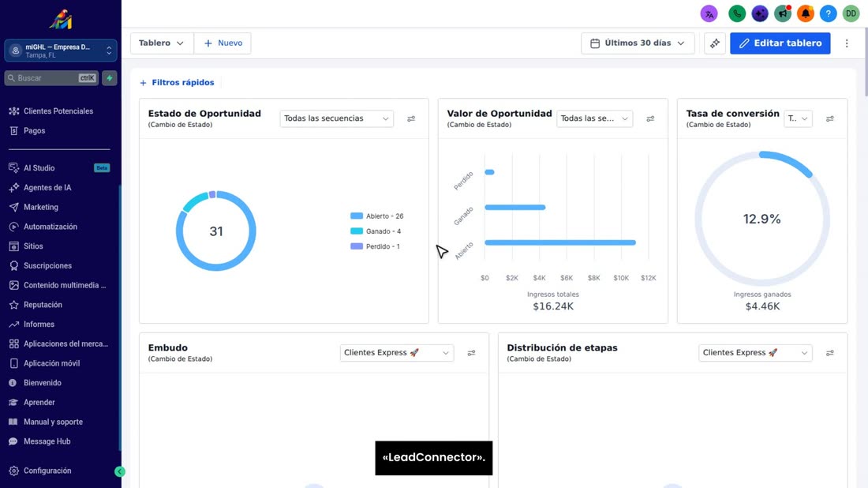
Task: Open Distribución de etapas filter settings icon
Action: pos(830,353)
